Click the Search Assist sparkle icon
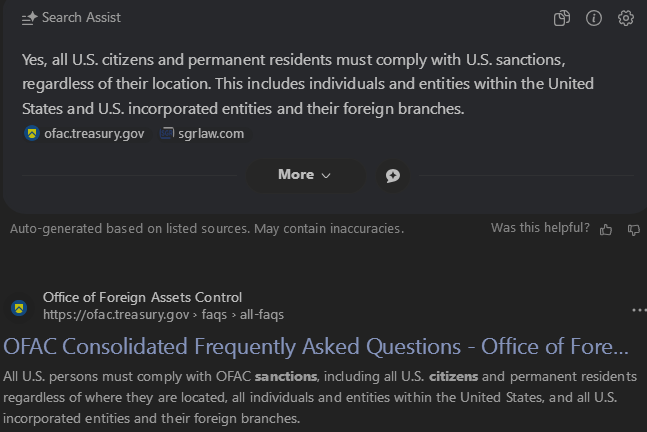The width and height of the screenshot is (647, 432). (29, 18)
